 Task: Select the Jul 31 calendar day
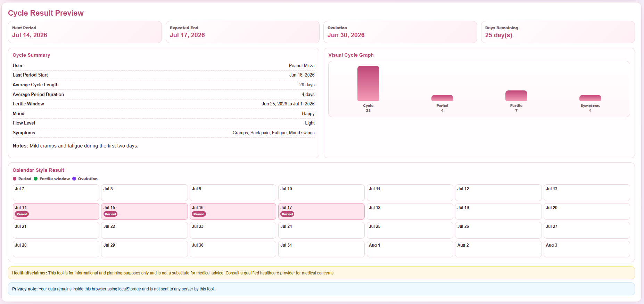321,249
